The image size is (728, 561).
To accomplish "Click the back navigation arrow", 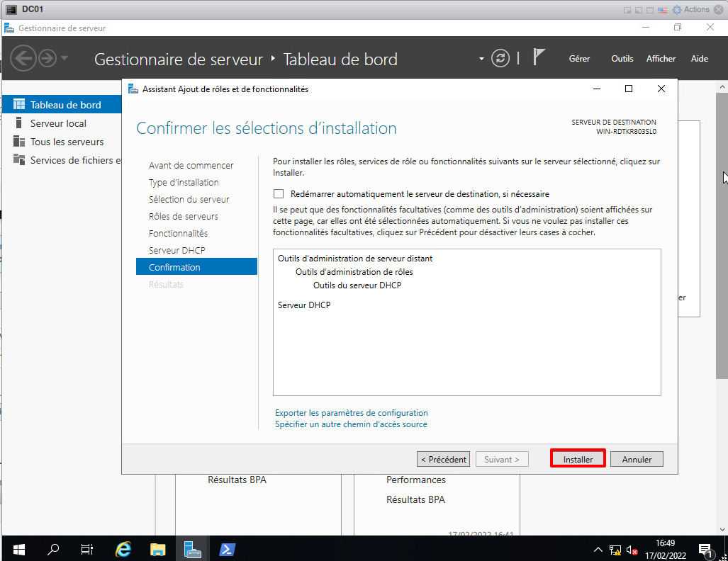I will pos(23,58).
